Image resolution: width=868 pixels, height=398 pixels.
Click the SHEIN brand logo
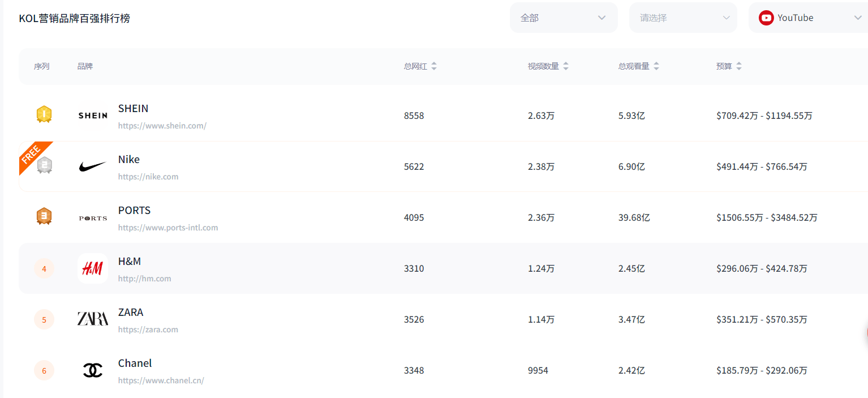93,115
